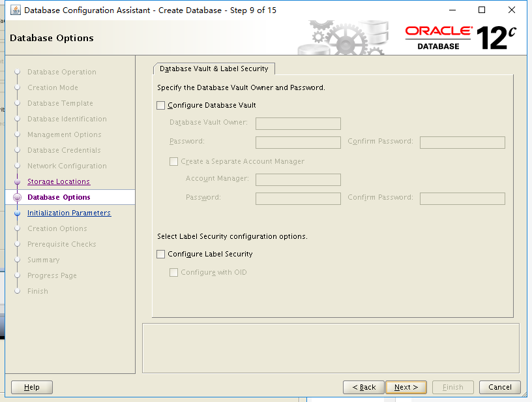Click the Back button
This screenshot has width=532, height=402.
tap(363, 387)
